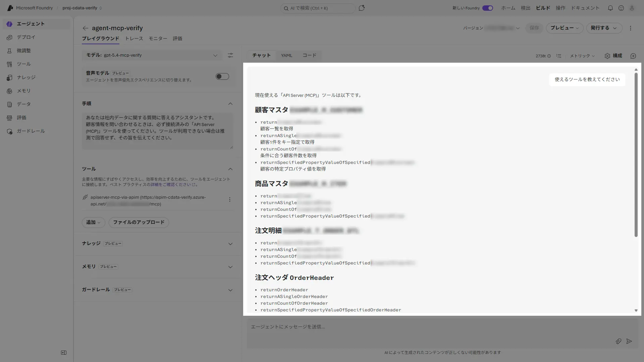Viewport: 644px width, 362px height.
Task: Switch to the モニター tab
Action: (x=158, y=39)
